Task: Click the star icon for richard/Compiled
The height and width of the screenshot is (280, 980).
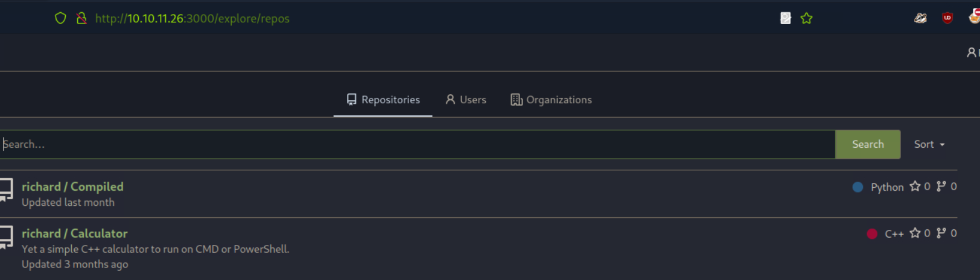Action: pyautogui.click(x=915, y=186)
